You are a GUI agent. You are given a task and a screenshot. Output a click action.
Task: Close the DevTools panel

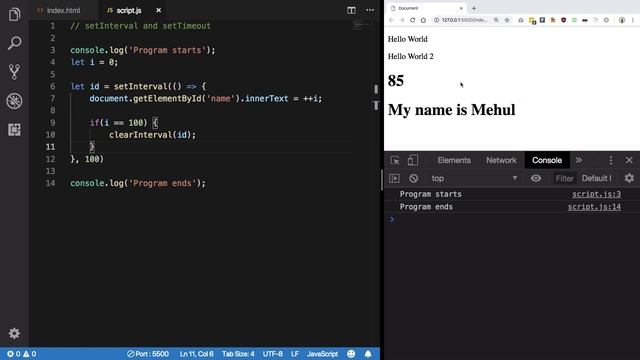(x=629, y=160)
